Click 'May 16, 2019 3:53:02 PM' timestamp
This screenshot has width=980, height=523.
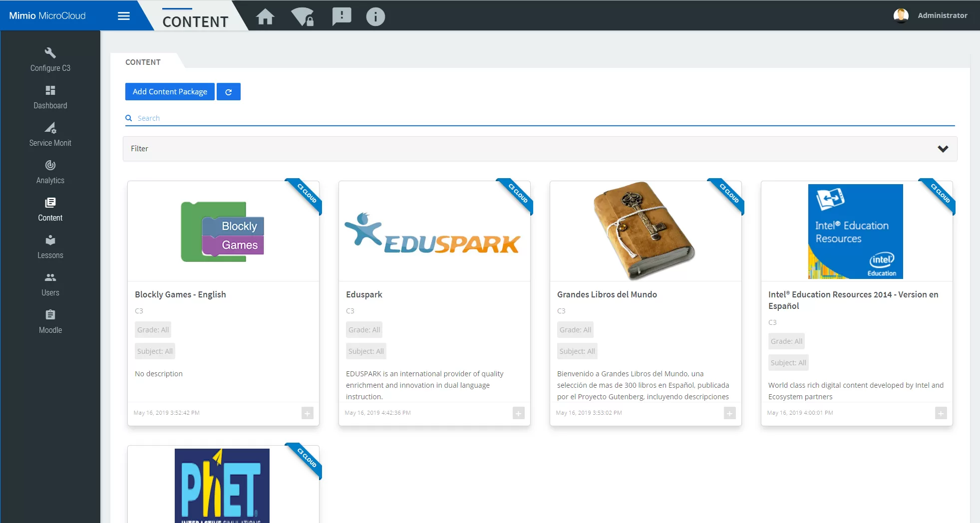[589, 413]
